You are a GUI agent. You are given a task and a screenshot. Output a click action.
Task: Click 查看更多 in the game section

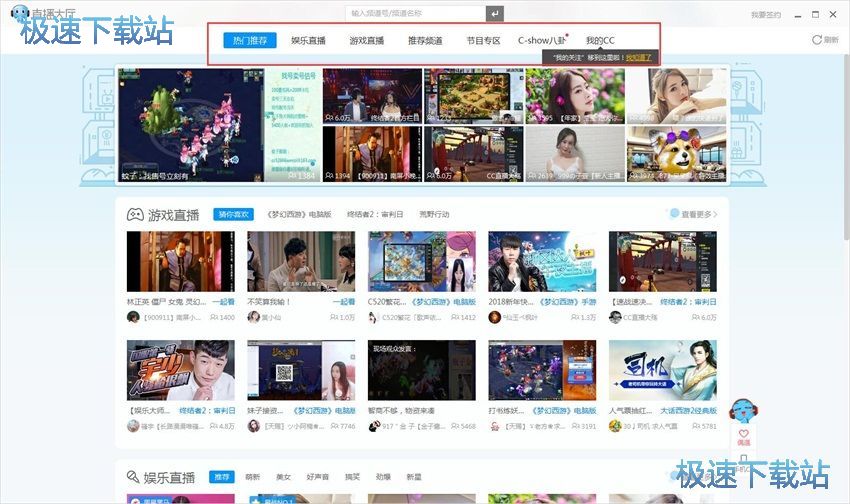699,214
